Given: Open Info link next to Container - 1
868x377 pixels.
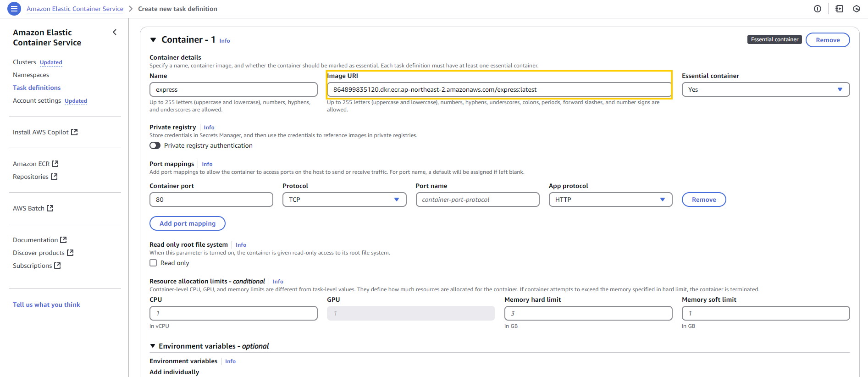Looking at the screenshot, I should 225,41.
